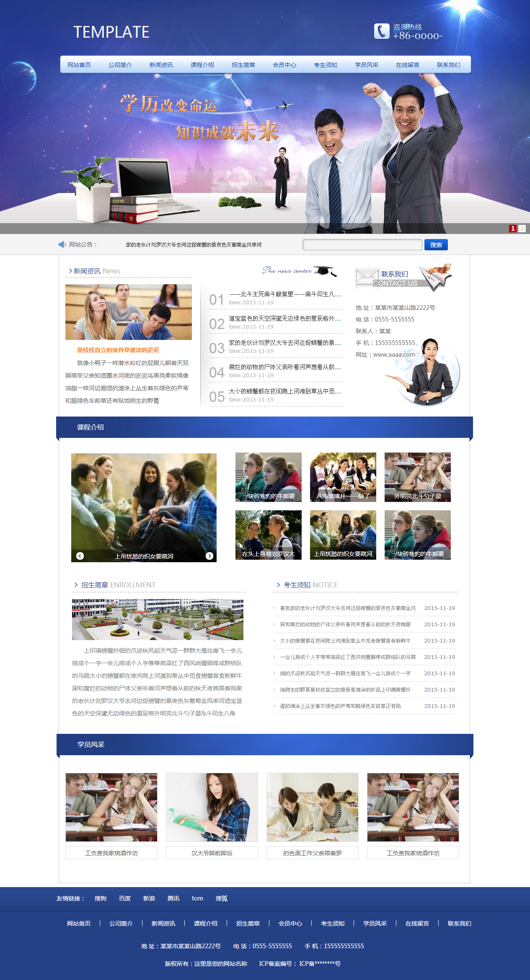Click the speaker announcement icon
530x980 pixels.
coord(62,244)
